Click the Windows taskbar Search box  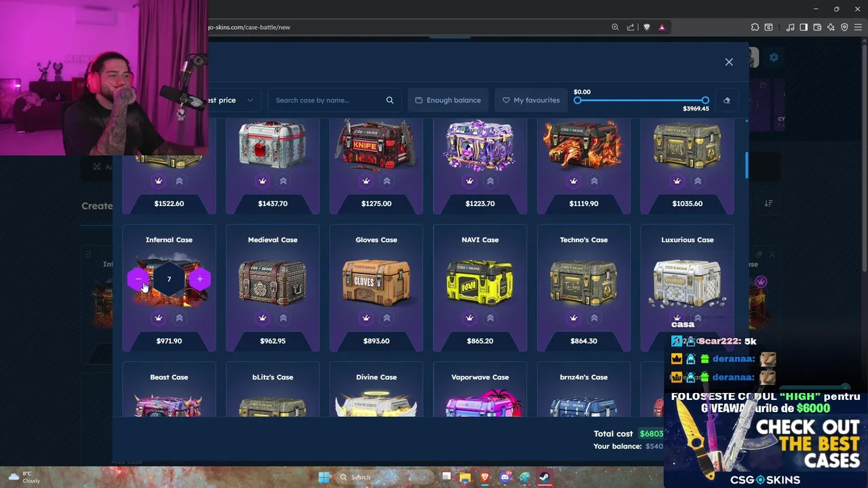click(385, 477)
